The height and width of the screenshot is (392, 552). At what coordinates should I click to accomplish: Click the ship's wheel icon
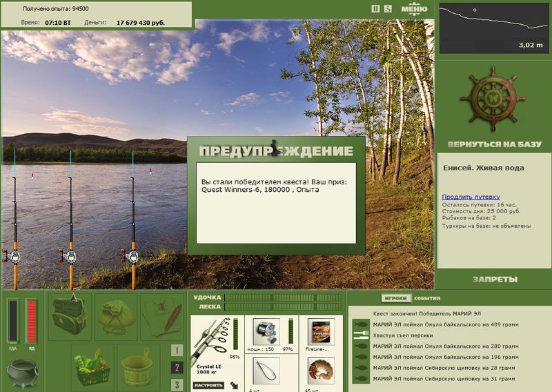tap(493, 99)
